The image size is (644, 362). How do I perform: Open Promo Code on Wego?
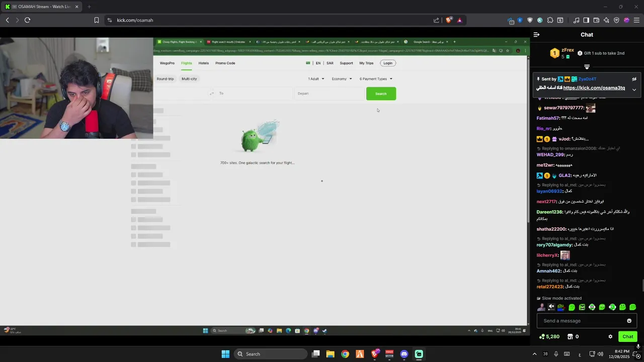(225, 63)
